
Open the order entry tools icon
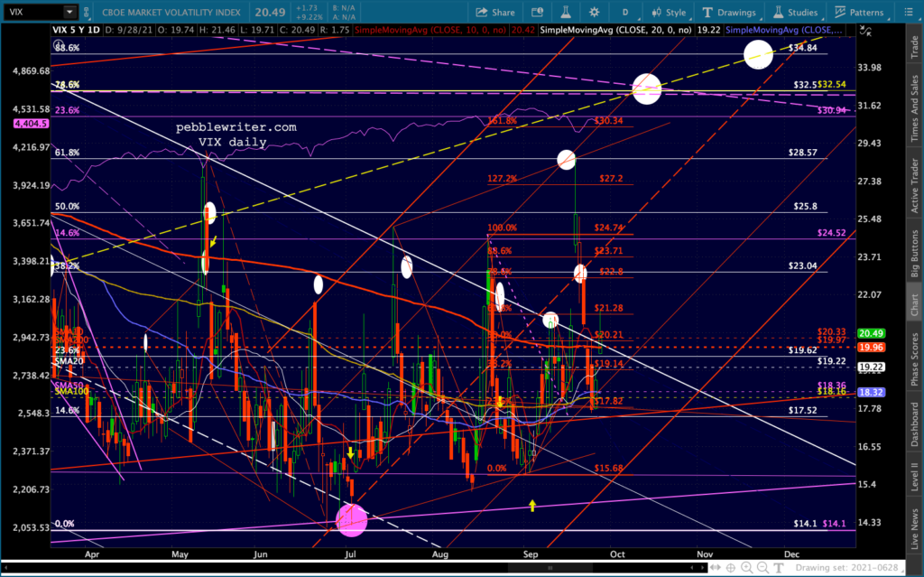coord(537,12)
